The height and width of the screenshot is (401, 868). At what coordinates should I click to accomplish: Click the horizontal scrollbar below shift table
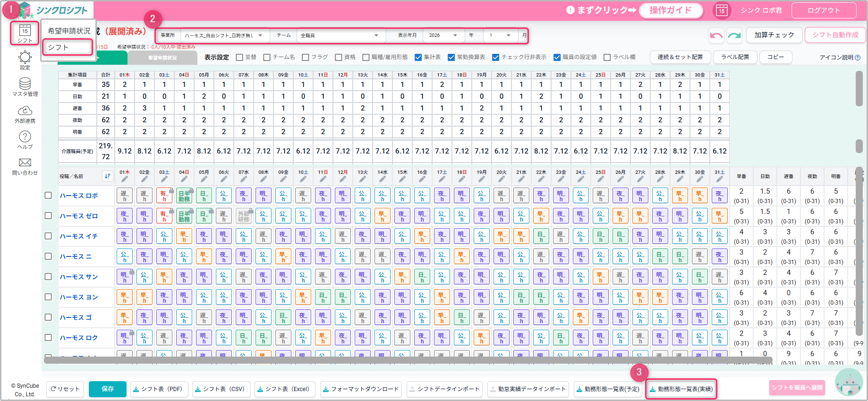(406, 360)
